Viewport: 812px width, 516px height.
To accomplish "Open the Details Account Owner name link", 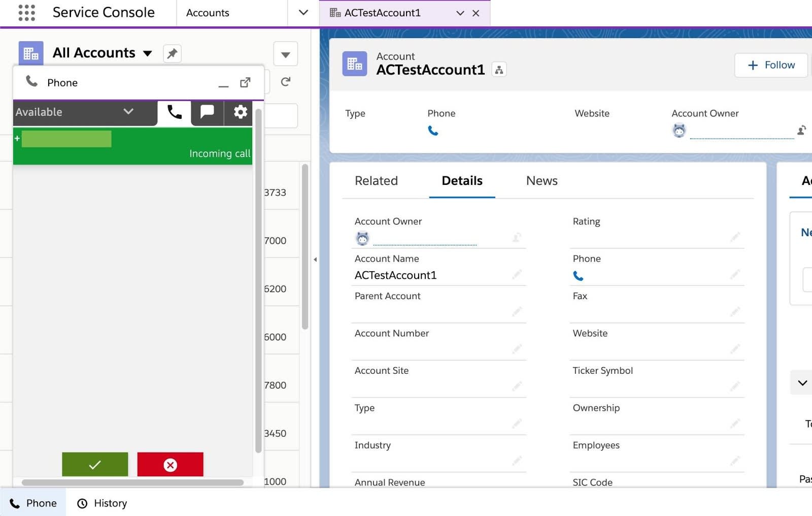I will (425, 239).
